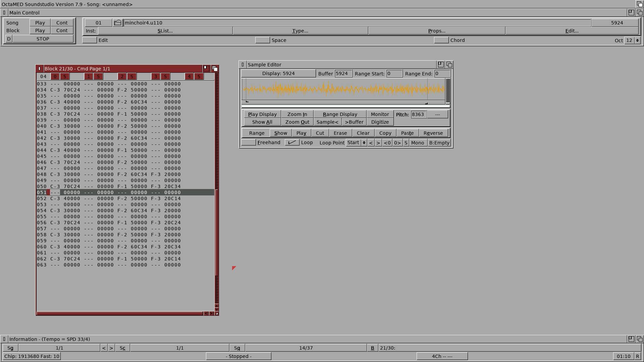Enable the Edit checkbox in Main Control
The height and width of the screenshot is (362, 644).
(x=90, y=40)
